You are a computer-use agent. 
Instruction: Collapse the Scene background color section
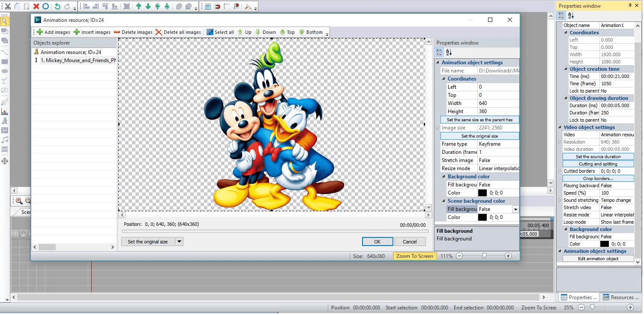point(444,201)
